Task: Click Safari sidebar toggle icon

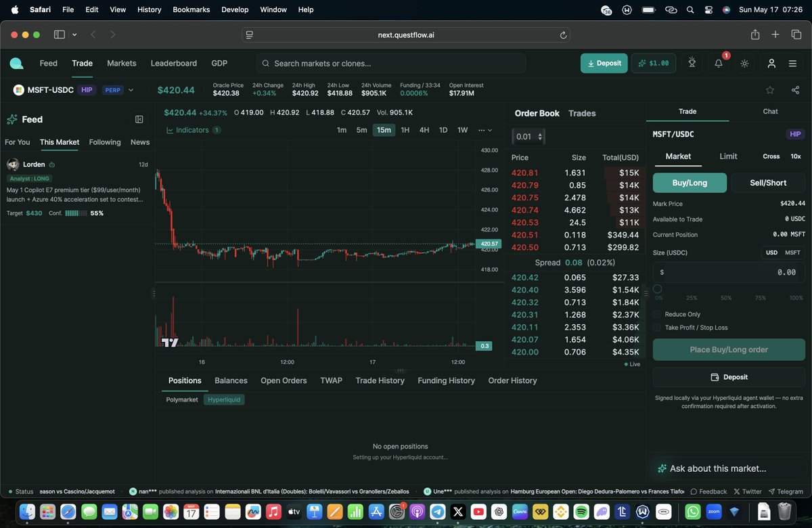Action: coord(60,35)
